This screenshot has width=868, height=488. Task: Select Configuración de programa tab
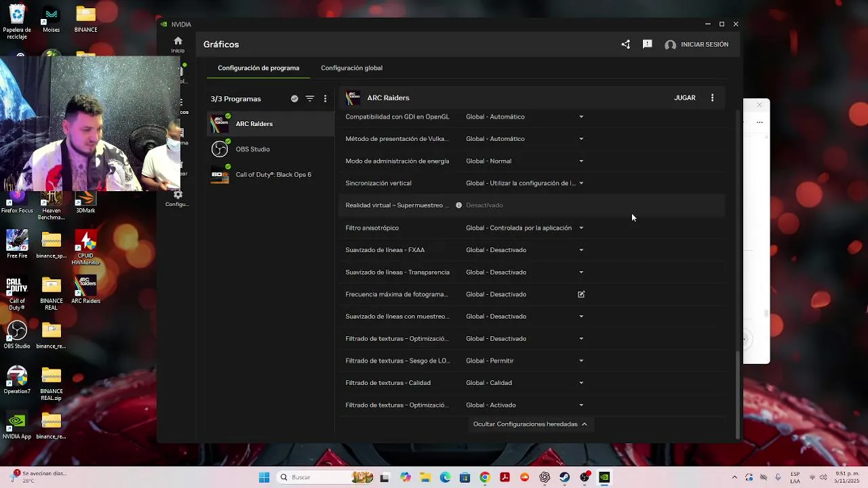258,68
